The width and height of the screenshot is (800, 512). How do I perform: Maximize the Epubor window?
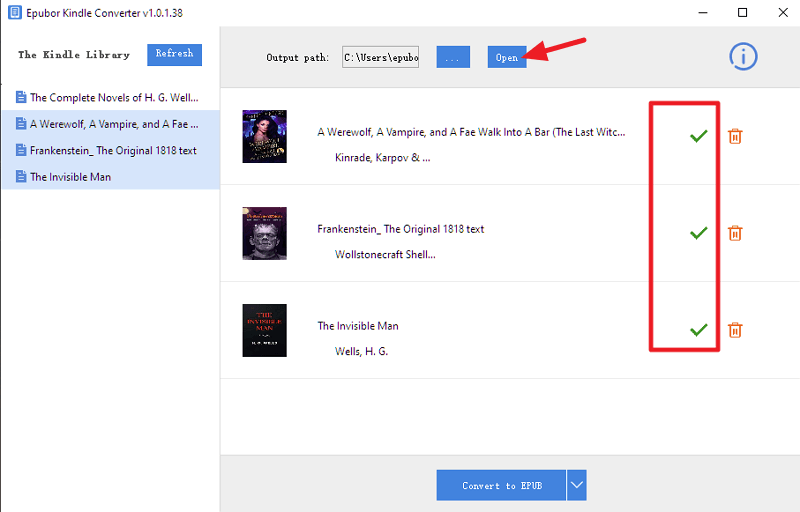pyautogui.click(x=742, y=12)
